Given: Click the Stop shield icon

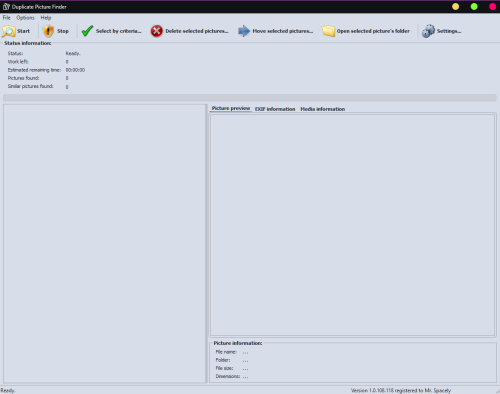Looking at the screenshot, I should [x=48, y=31].
